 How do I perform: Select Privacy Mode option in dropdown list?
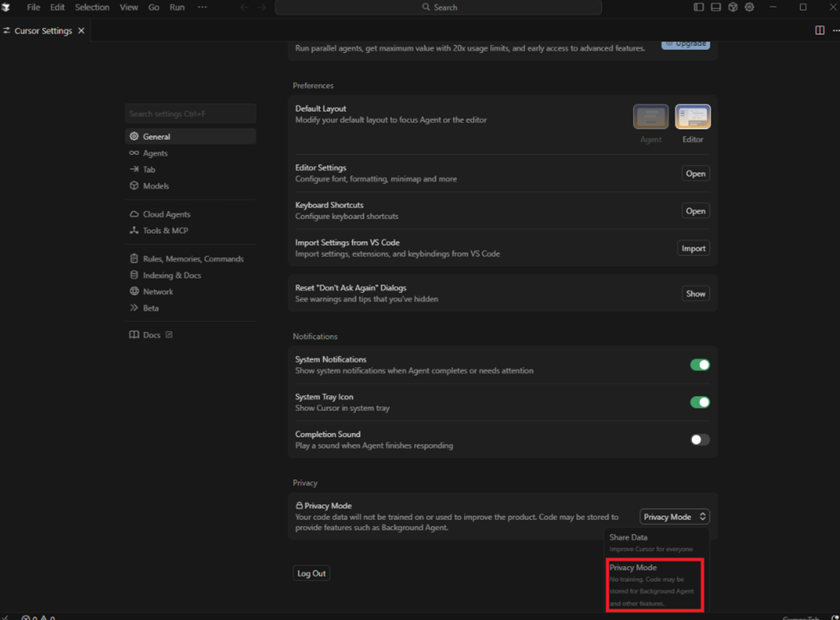(655, 585)
